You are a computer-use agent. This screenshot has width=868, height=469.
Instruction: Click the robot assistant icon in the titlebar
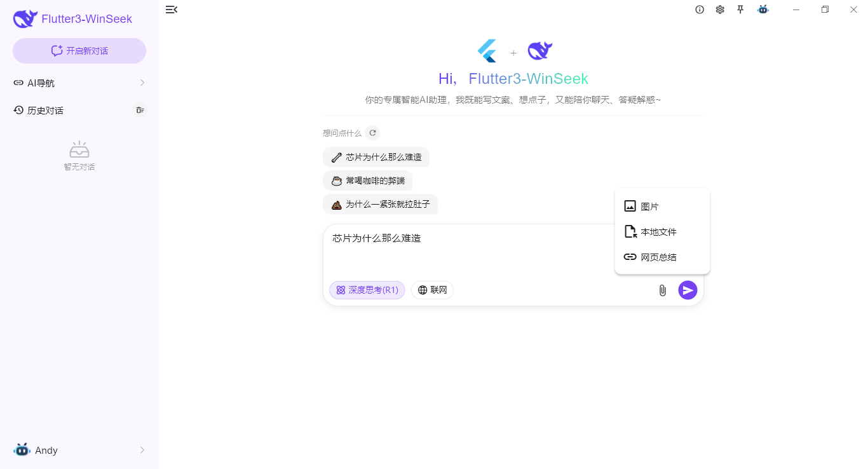[x=763, y=10]
